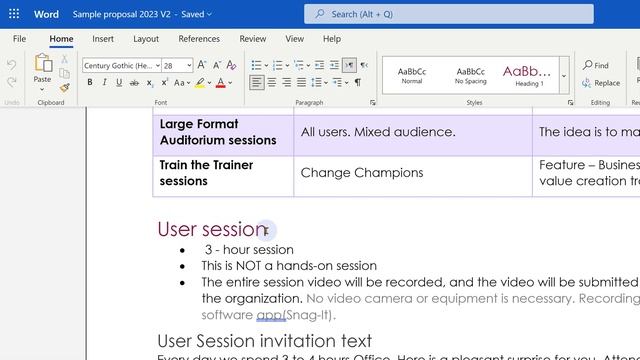640x360 pixels.
Task: Expand Paste options arrow
Action: (42, 89)
